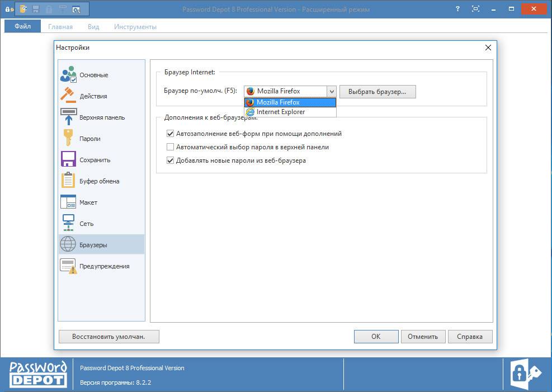The height and width of the screenshot is (392, 552).
Task: Select the Браузеры globe section
Action: point(101,244)
